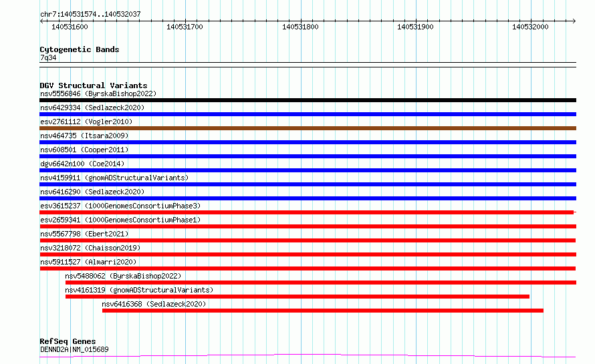
Task: Open the nsv608501 (Cooper2011) label
Action: pyautogui.click(x=84, y=150)
